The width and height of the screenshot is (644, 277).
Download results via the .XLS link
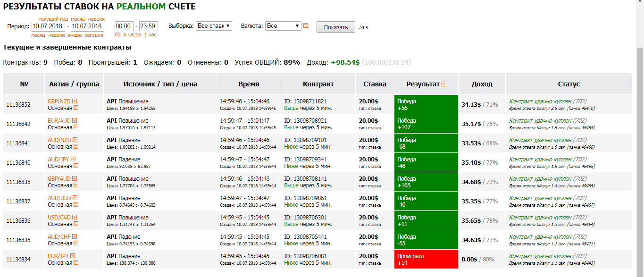click(363, 27)
